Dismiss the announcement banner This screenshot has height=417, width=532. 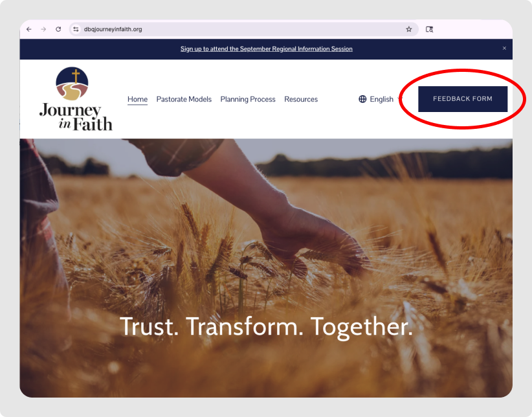[504, 49]
